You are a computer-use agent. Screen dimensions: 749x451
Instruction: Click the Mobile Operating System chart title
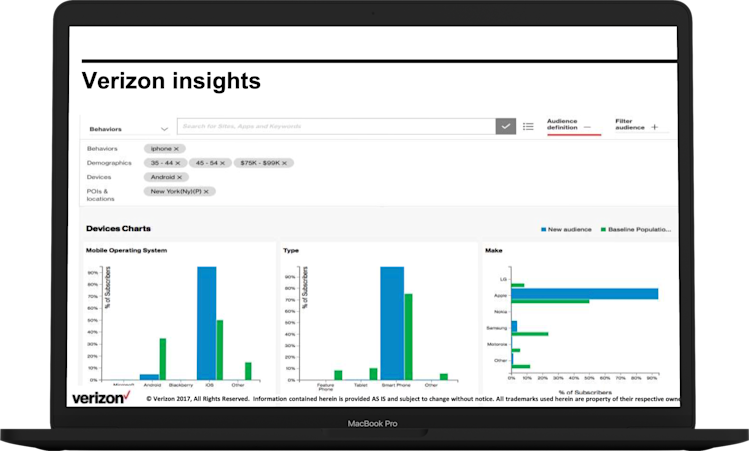[x=127, y=250]
